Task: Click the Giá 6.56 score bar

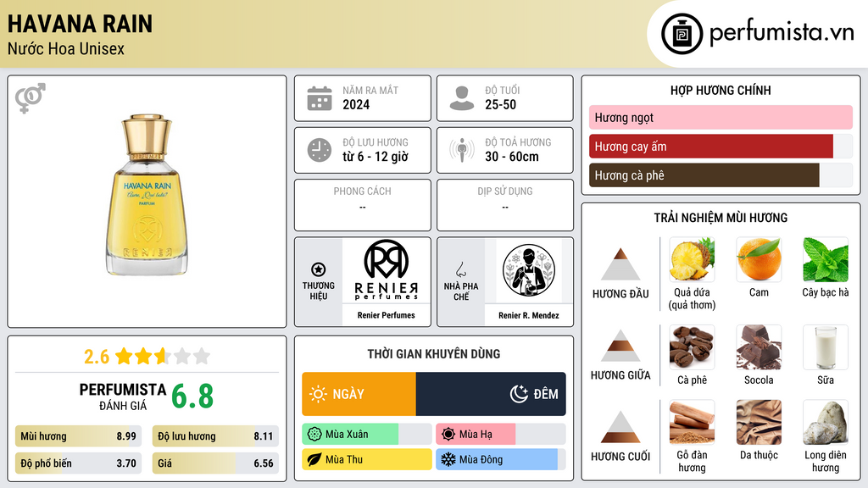Action: (x=215, y=463)
